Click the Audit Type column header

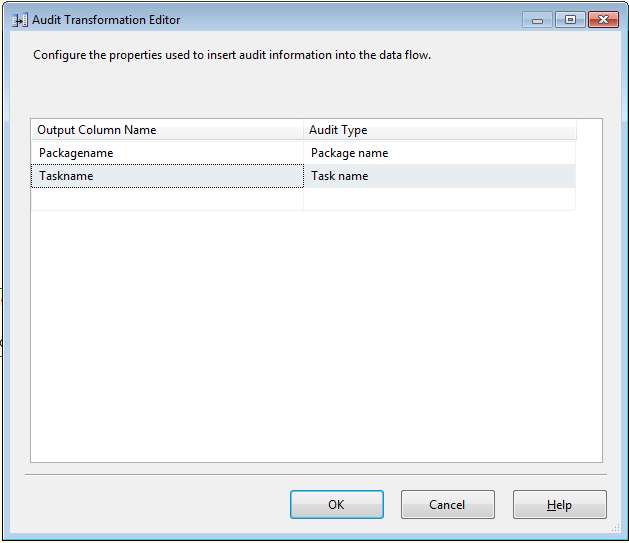tap(439, 130)
